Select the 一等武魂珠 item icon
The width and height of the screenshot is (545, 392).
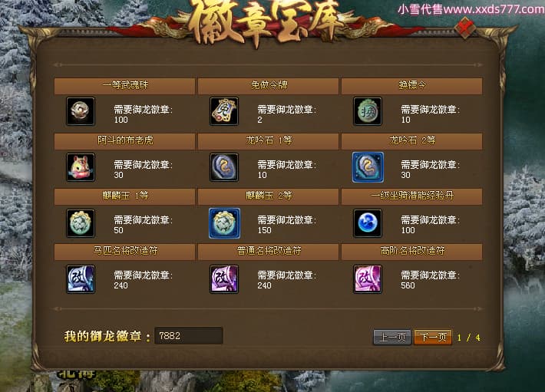[81, 111]
